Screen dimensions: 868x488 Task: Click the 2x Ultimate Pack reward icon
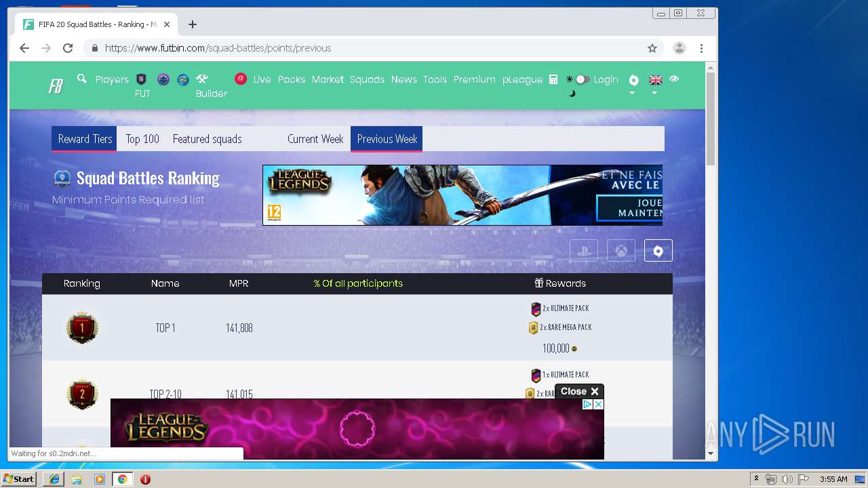coord(536,309)
